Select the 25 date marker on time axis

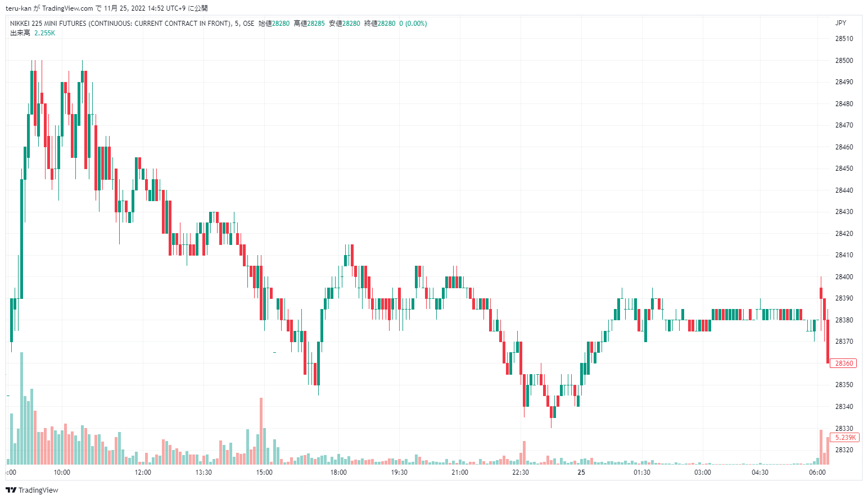tap(581, 472)
